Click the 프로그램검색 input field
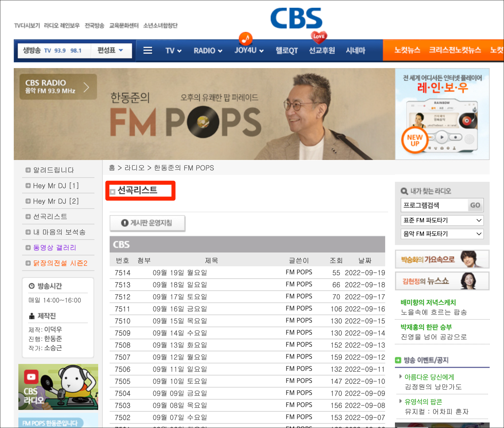Image resolution: width=504 pixels, height=428 pixels. [434, 205]
